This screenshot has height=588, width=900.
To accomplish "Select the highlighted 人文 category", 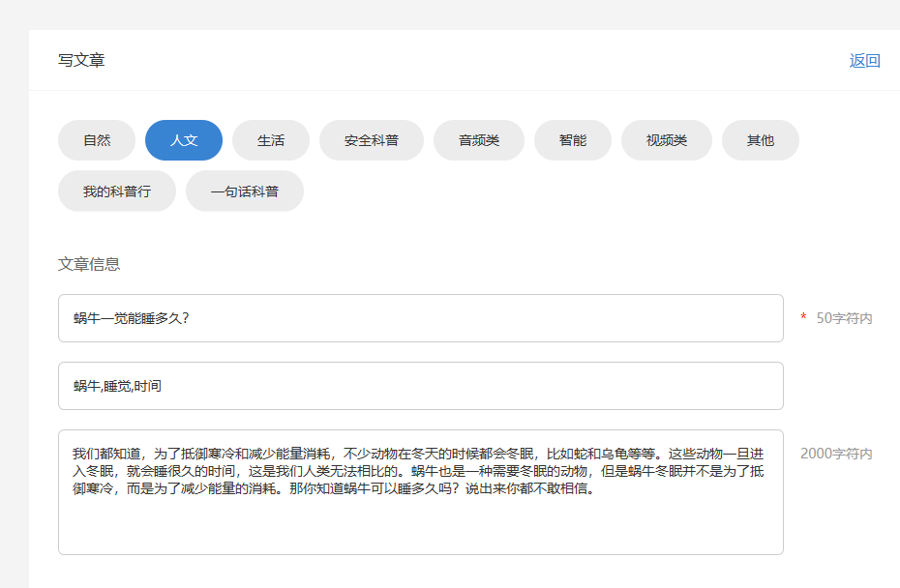I will 184,140.
